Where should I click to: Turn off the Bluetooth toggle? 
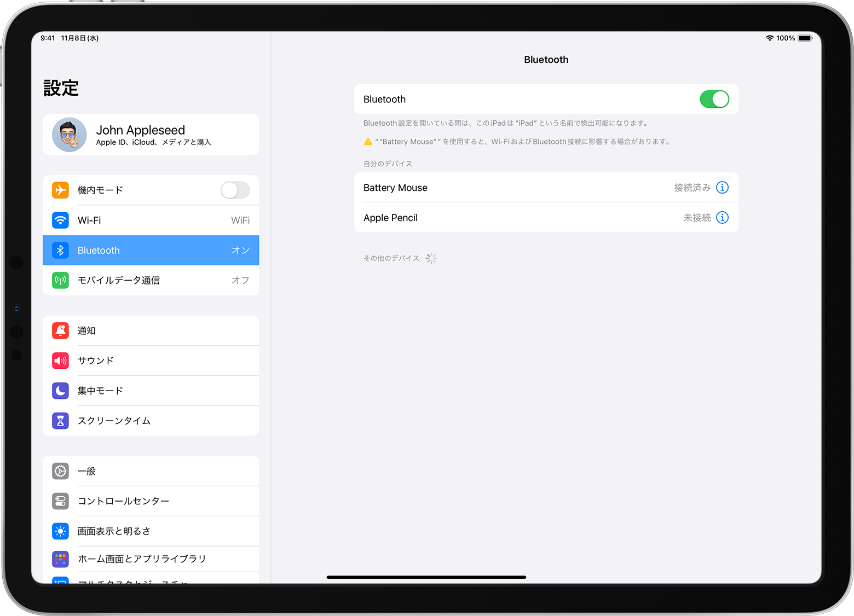point(714,99)
